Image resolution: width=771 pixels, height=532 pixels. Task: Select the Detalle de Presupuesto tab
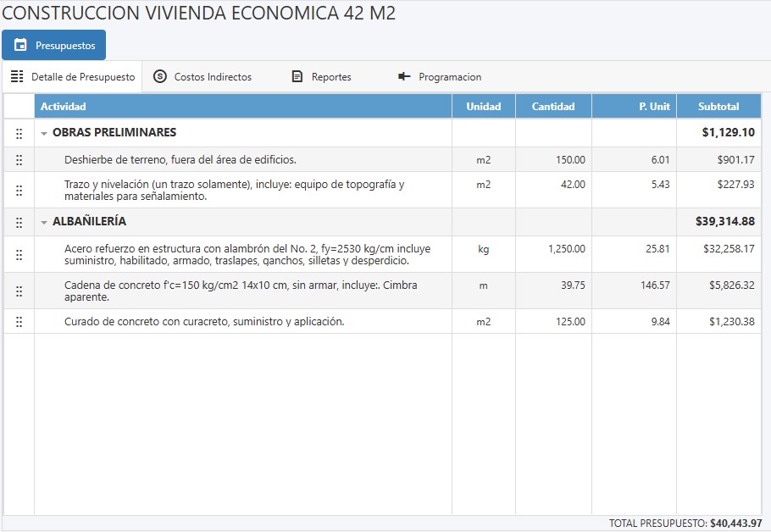pos(73,77)
